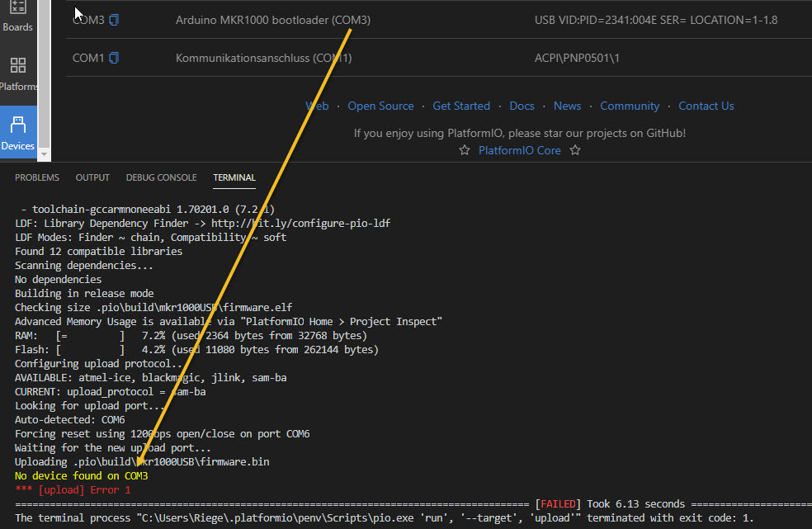Click the 'AVAILABLE: atmel-ice' line
This screenshot has width=812, height=529.
151,378
